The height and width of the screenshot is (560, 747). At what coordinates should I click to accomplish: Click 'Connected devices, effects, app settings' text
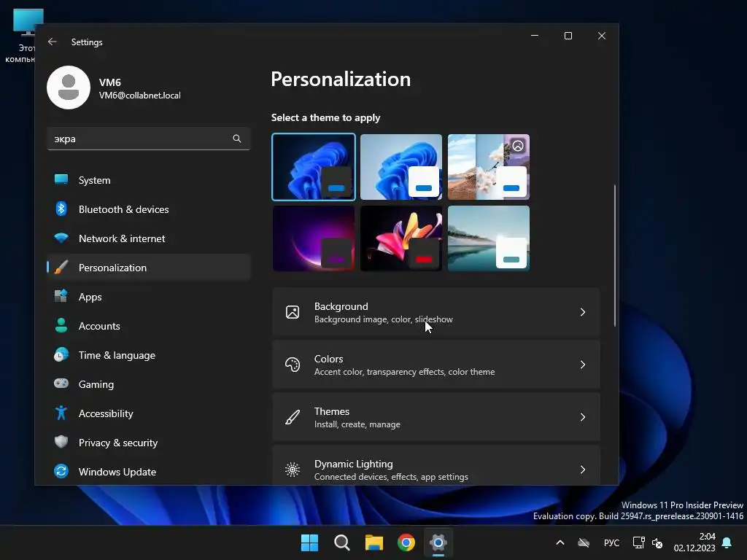(391, 477)
